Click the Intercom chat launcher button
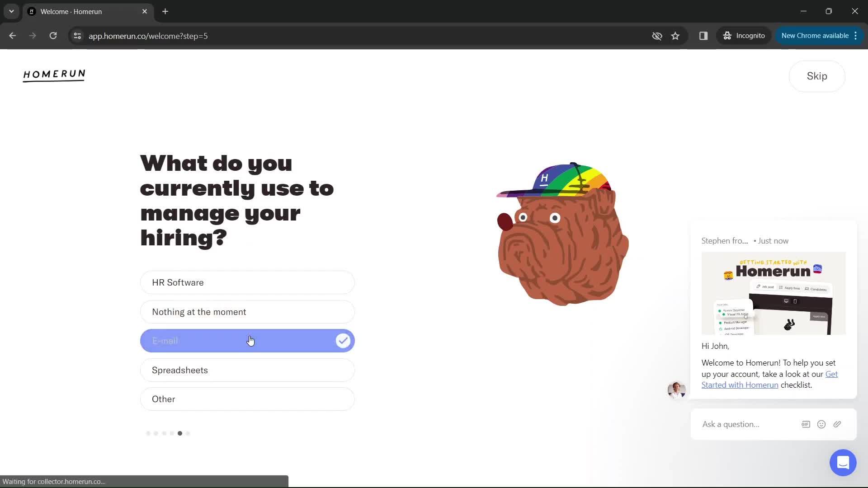 coord(843,463)
